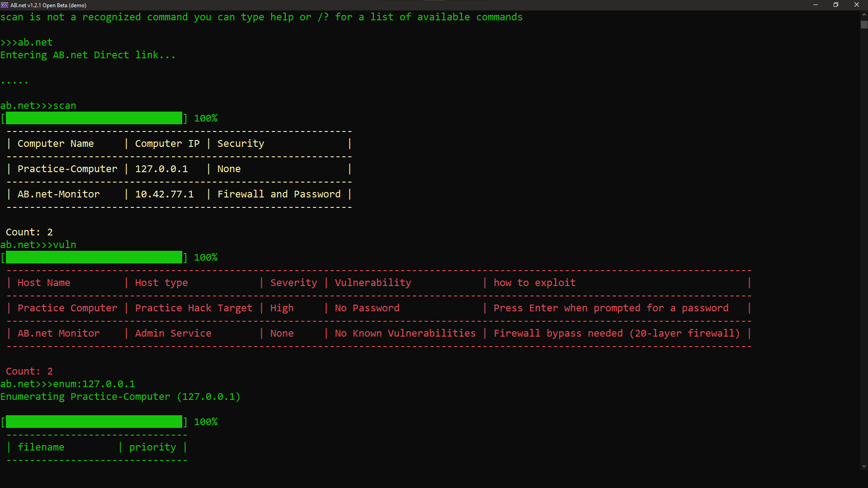Click the 'High' severity cell
This screenshot has height=488, width=868.
[282, 308]
